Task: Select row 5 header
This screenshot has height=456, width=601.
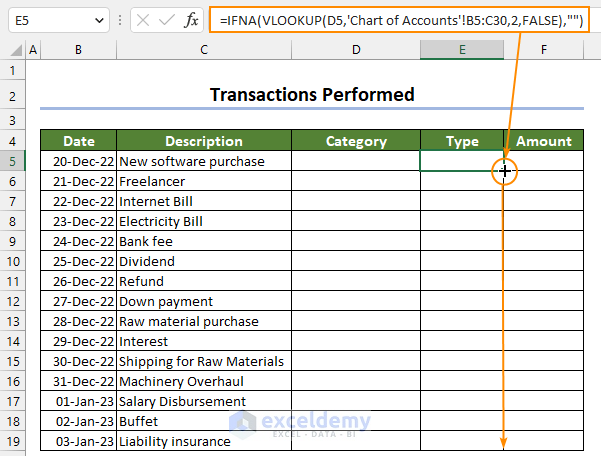Action: [12, 161]
